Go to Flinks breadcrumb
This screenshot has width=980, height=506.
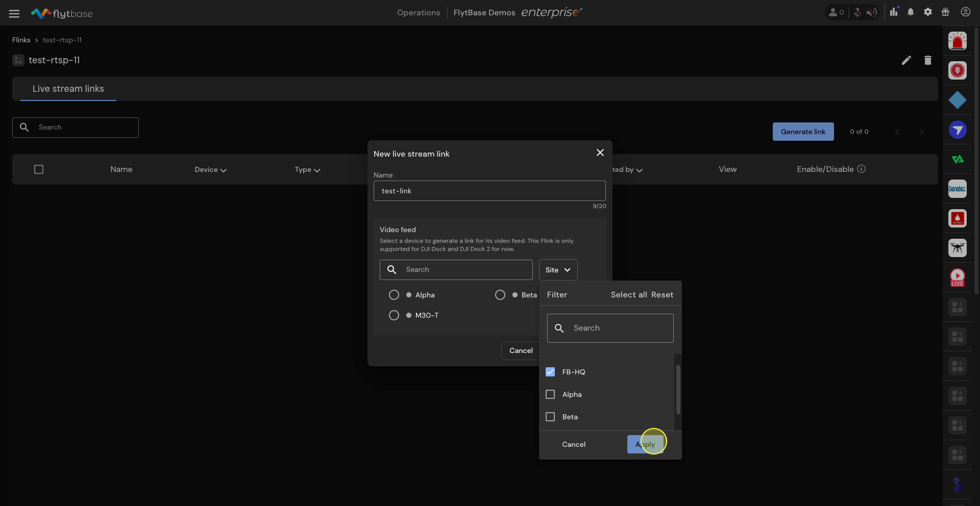pos(21,40)
